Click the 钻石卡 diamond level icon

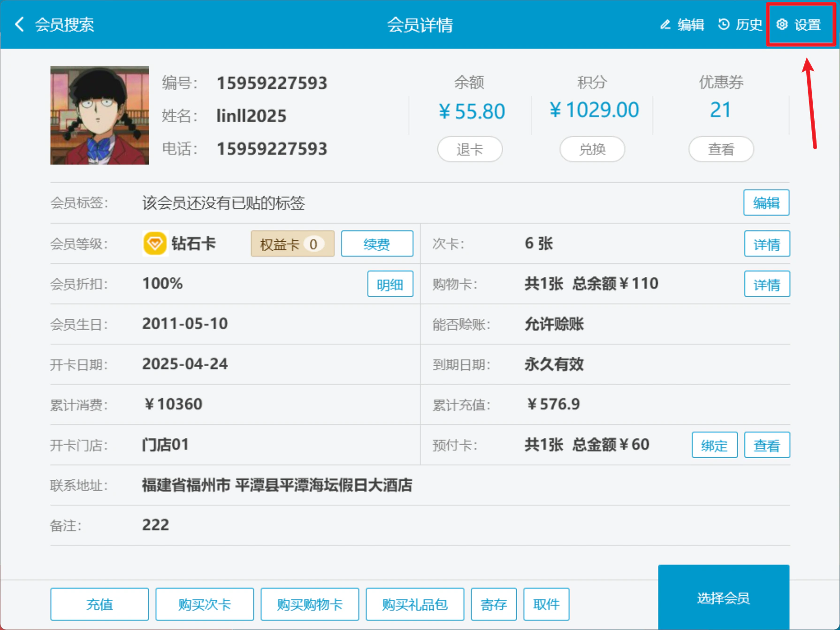[155, 244]
